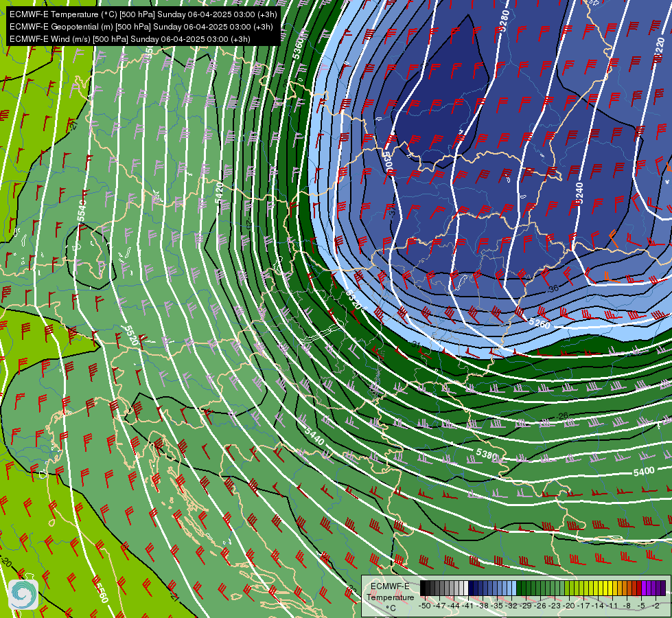
Task: Select the ECMWF-E Temperature 500 hPa header line
Action: pos(143,14)
